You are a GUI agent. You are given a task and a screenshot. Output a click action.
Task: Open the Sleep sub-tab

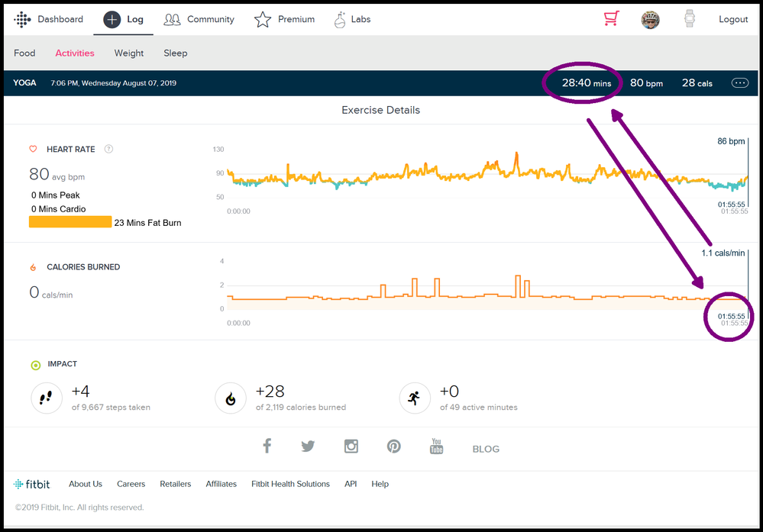[x=175, y=53]
